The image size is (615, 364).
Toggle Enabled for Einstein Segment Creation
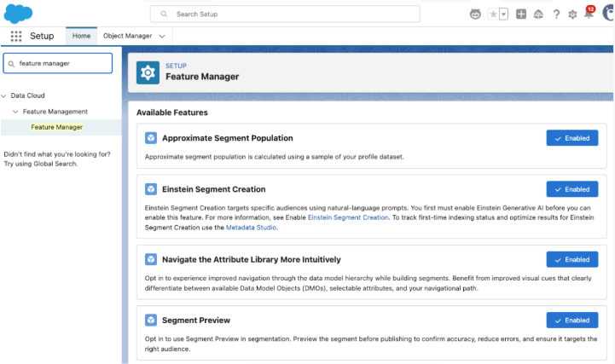tap(571, 189)
